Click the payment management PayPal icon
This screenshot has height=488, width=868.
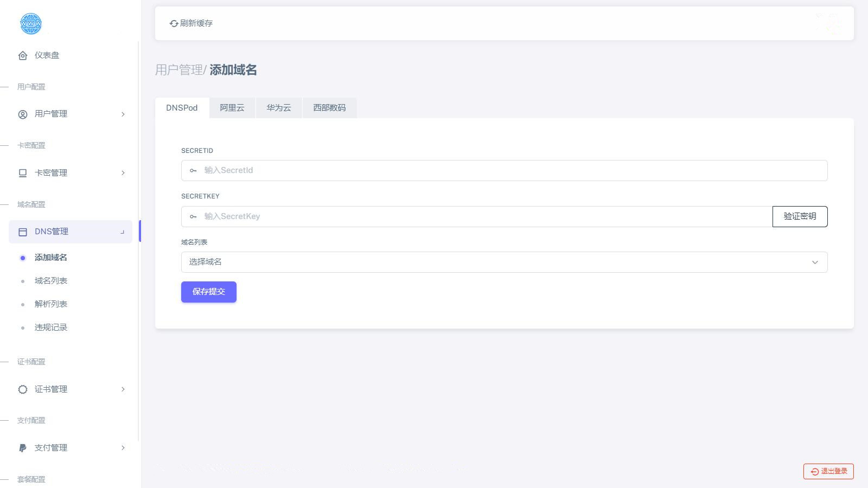tap(23, 448)
